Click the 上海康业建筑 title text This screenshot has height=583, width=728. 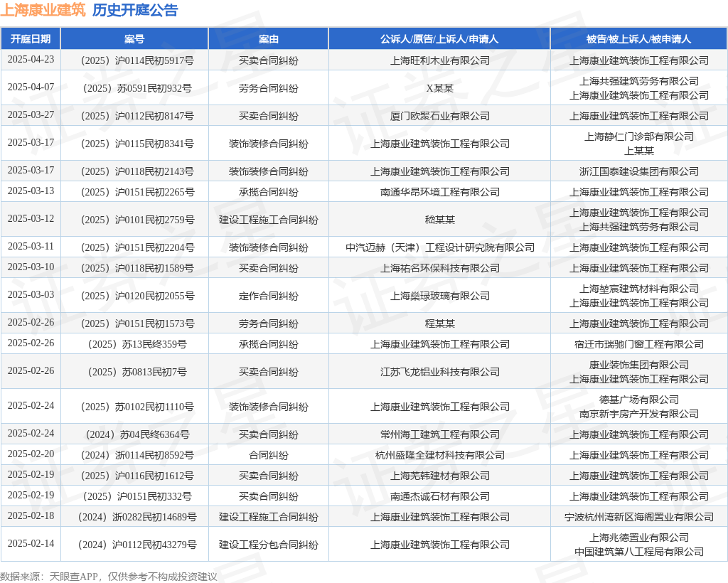click(43, 10)
